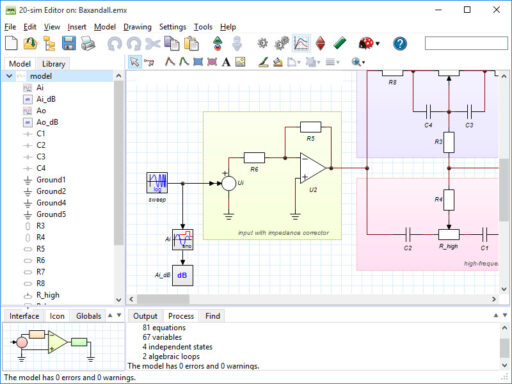Click the Open file icon

30,43
